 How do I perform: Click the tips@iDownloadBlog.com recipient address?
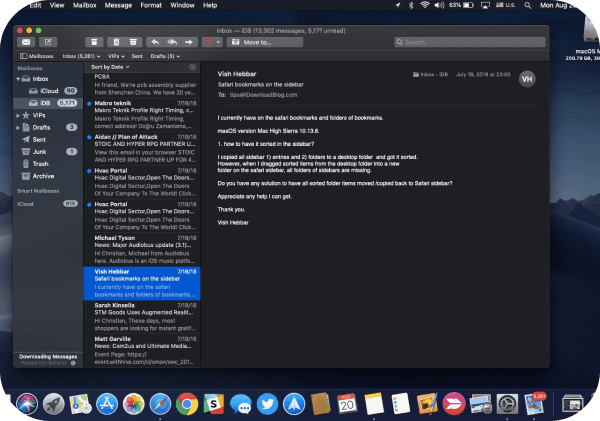(x=263, y=95)
